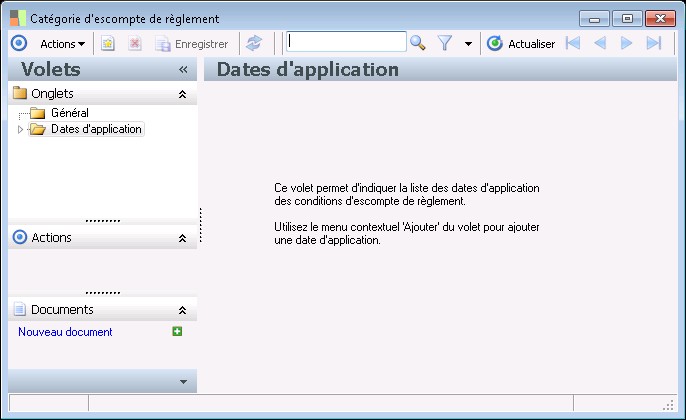Select Dates d'application in the tree
Screen dimensions: 686x420
[96, 129]
